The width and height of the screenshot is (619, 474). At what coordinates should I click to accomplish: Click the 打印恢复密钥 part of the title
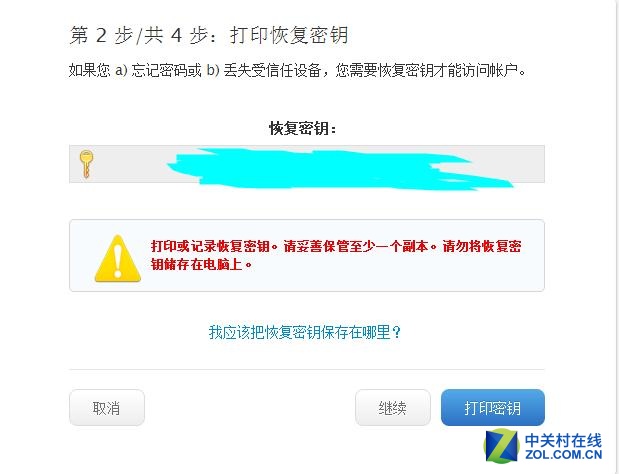289,35
